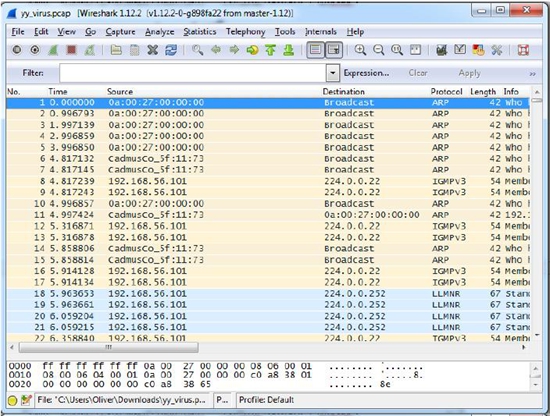550x416 pixels.
Task: Open the File menu
Action: [x=18, y=32]
